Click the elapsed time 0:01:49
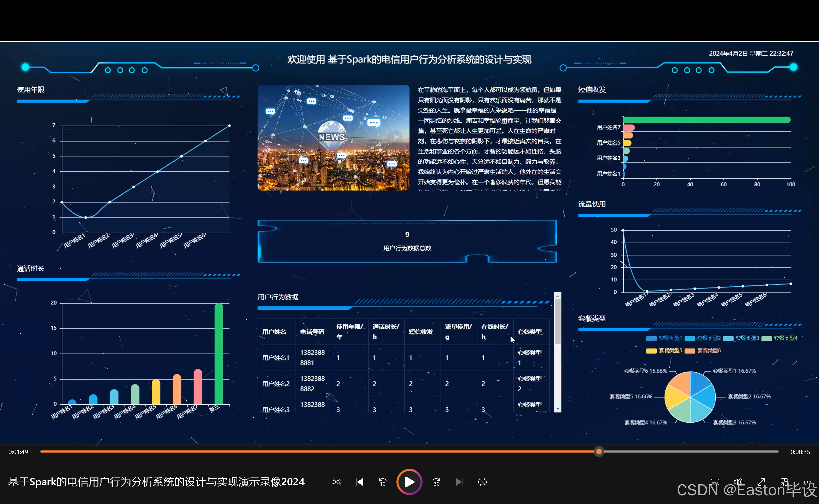The image size is (819, 504). click(18, 452)
